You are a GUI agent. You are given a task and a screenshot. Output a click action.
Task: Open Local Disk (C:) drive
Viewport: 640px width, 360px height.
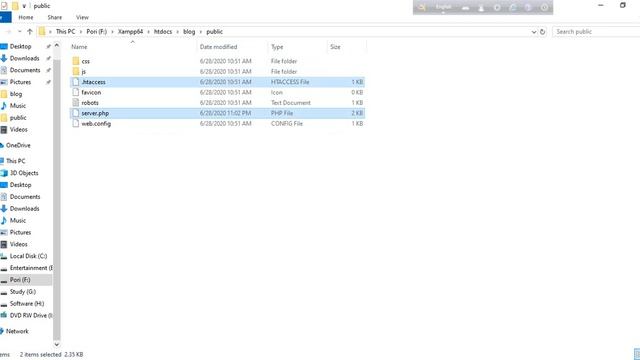click(28, 256)
